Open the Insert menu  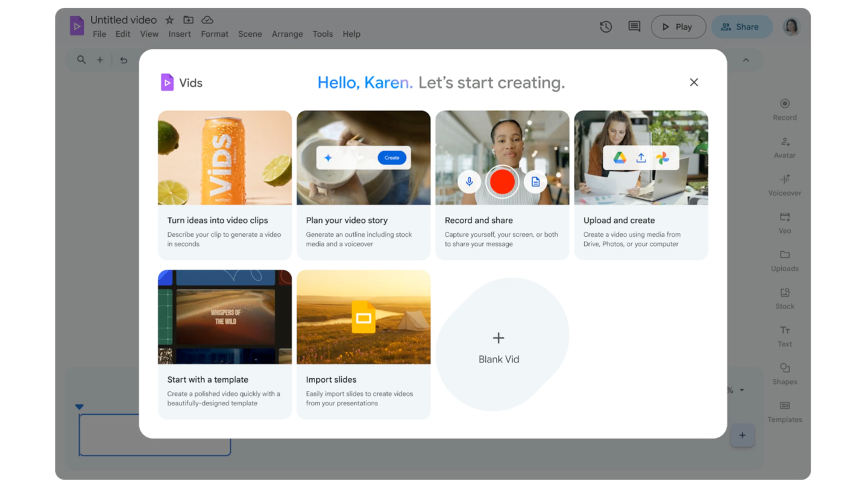coord(179,34)
